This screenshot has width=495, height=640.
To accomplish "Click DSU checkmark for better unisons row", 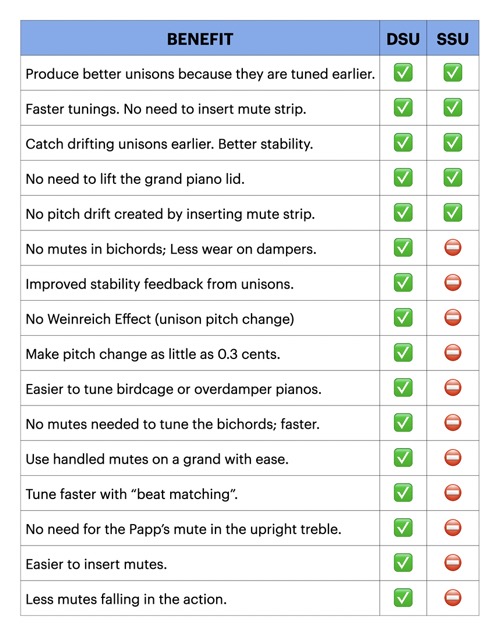I will [x=403, y=73].
